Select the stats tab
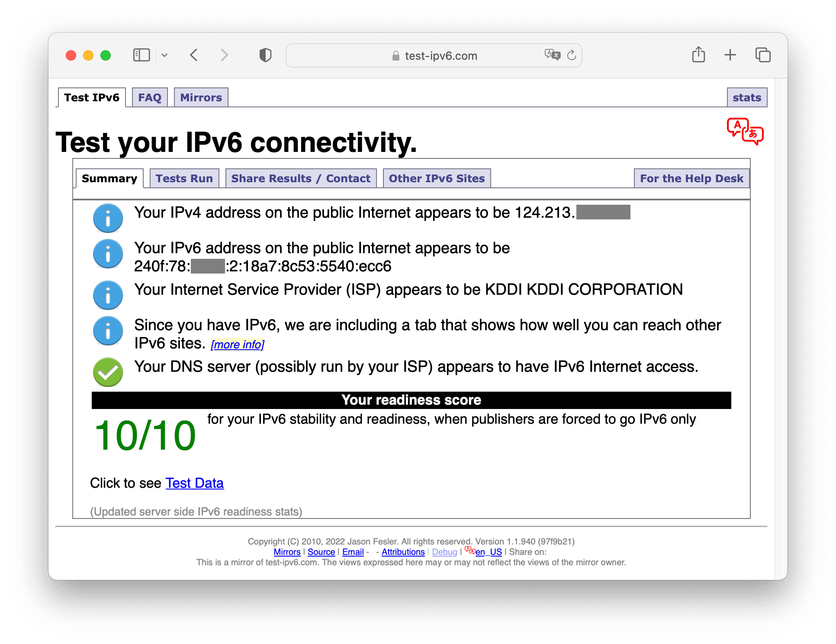This screenshot has height=644, width=836. pos(747,97)
